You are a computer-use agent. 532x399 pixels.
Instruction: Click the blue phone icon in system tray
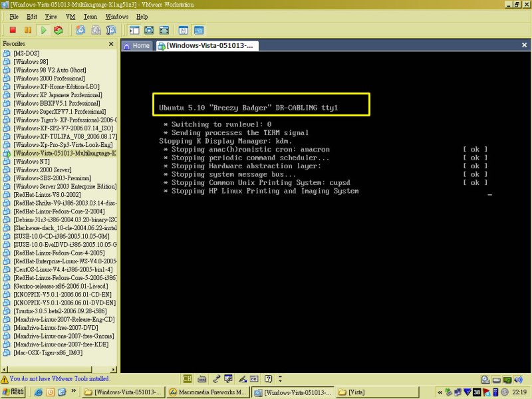[x=495, y=392]
